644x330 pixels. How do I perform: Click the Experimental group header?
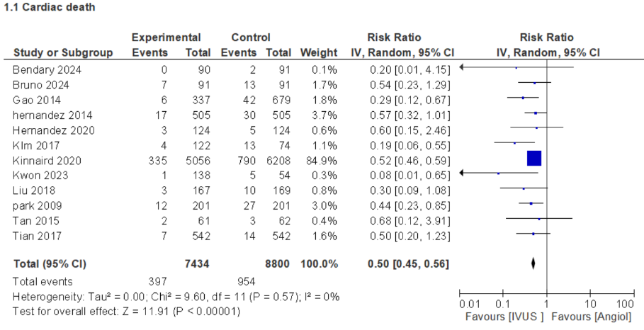[166, 38]
